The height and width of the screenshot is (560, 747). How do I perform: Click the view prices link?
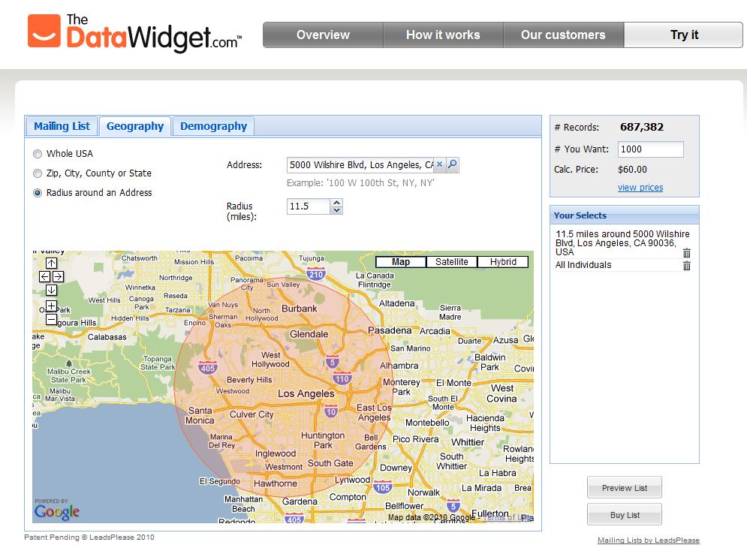coord(640,188)
